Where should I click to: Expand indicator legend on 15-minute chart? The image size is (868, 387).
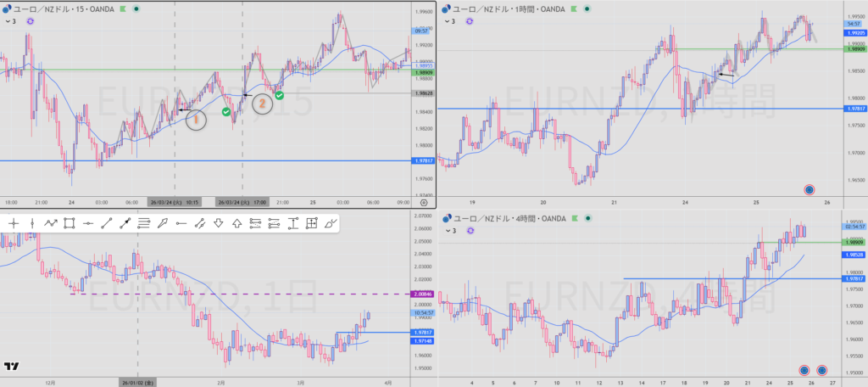coord(13,20)
